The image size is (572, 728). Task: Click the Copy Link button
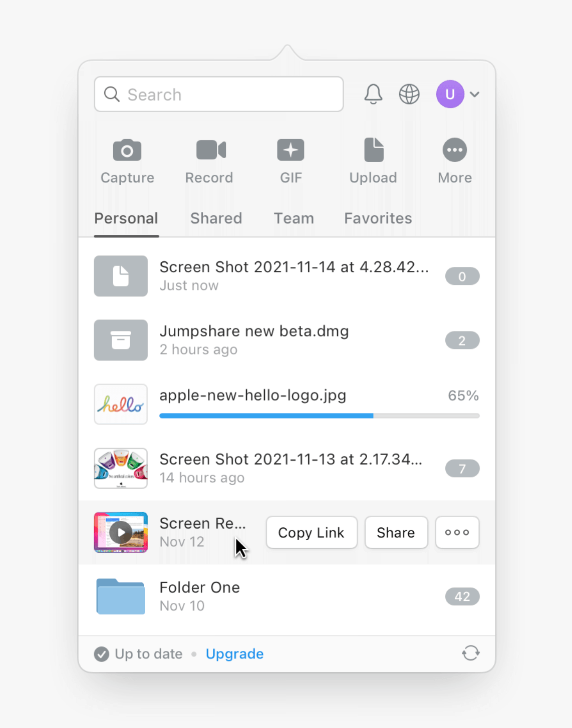click(x=311, y=532)
